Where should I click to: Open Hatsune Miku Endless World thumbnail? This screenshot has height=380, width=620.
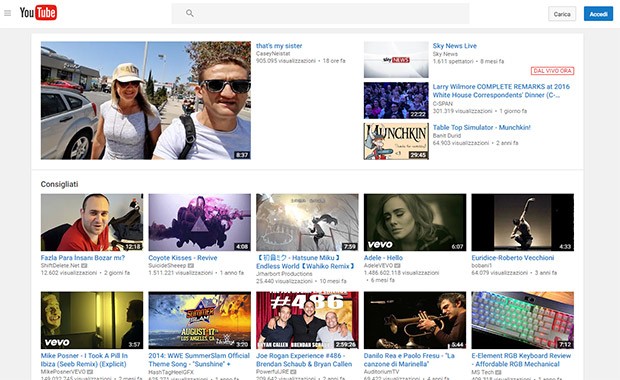307,222
